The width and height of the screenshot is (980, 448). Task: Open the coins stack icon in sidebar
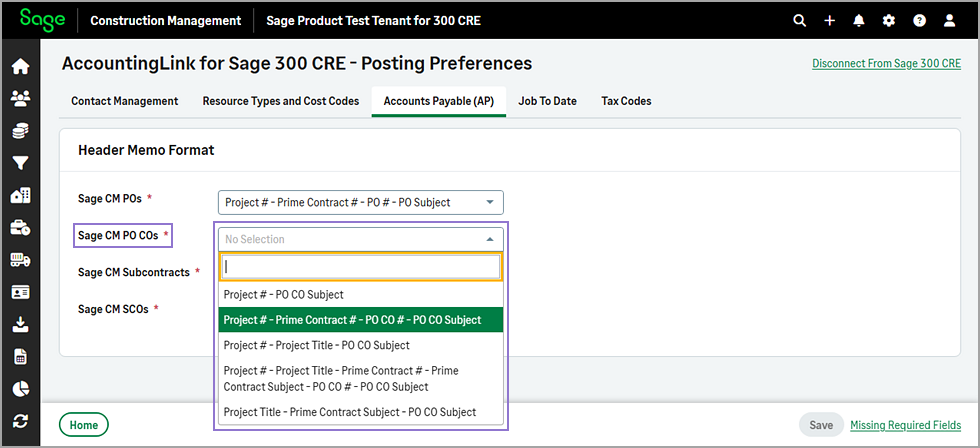tap(21, 131)
